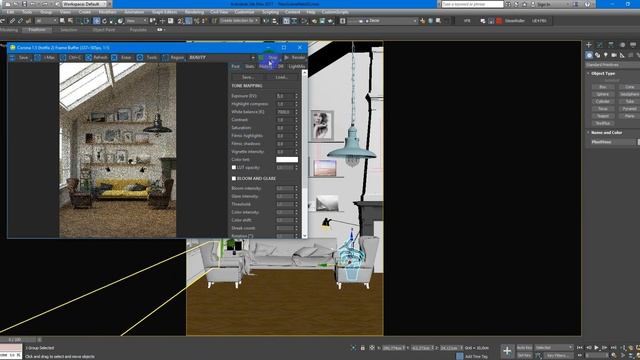The height and width of the screenshot is (360, 640).
Task: Open the Modify command panel tab
Action: click(600, 44)
